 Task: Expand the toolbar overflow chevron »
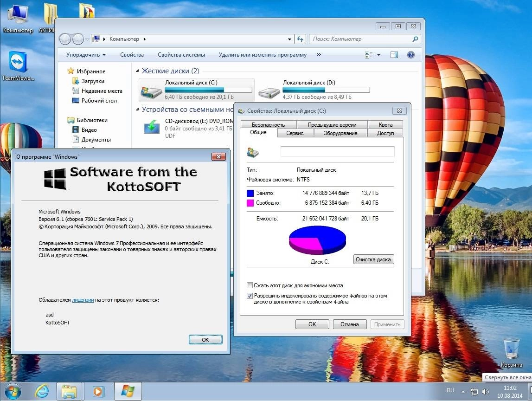coord(319,54)
